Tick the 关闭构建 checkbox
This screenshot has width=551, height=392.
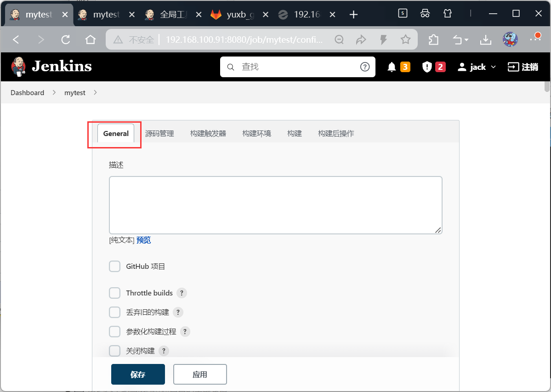click(114, 351)
